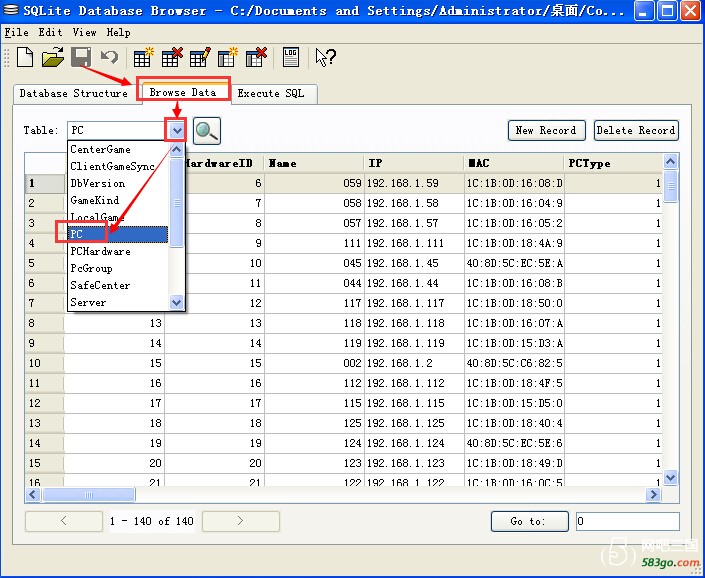Click the What's This help cursor icon
The width and height of the screenshot is (705, 578).
(325, 57)
